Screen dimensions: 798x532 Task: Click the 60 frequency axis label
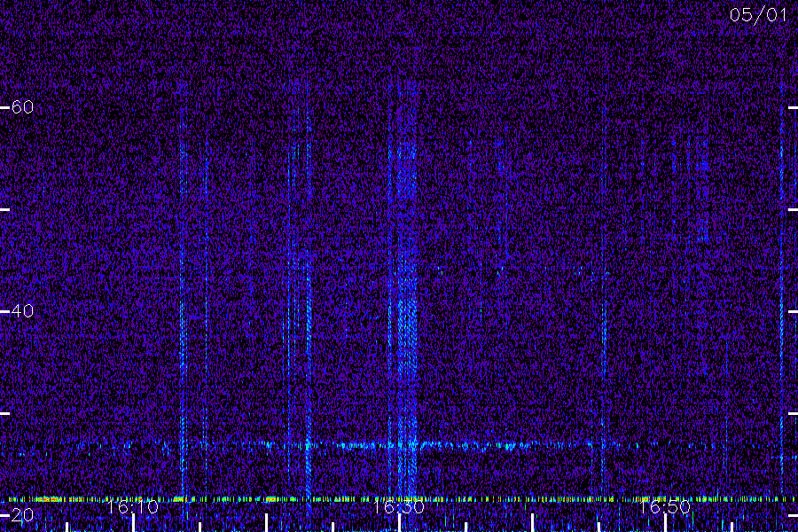pos(22,107)
